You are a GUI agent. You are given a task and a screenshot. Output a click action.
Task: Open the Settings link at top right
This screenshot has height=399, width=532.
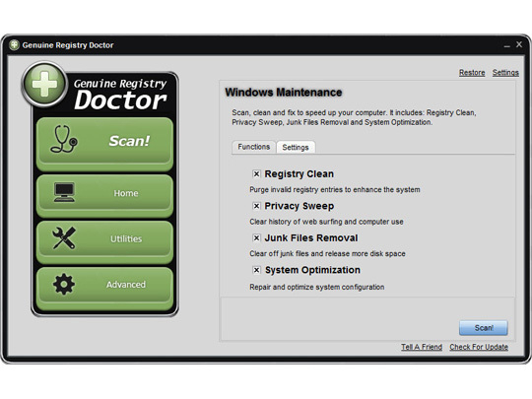click(505, 73)
